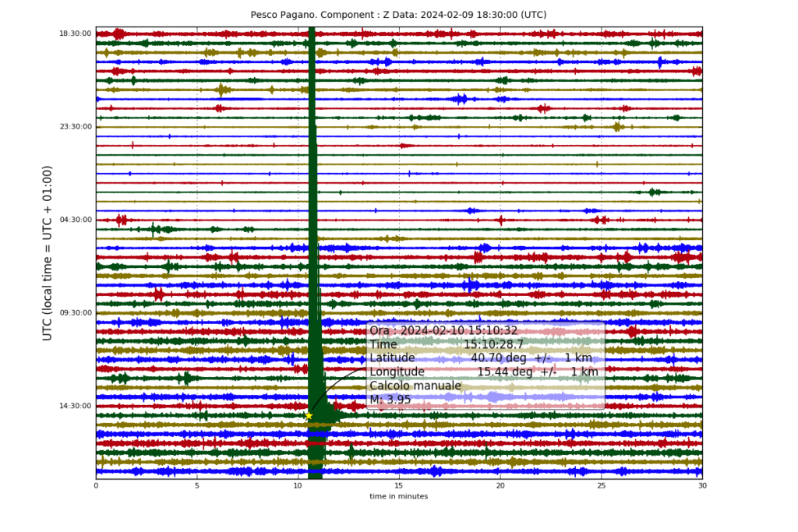This screenshot has height=532, width=798.
Task: Select the '14:30:00' y-axis tick label
Action: click(x=76, y=406)
